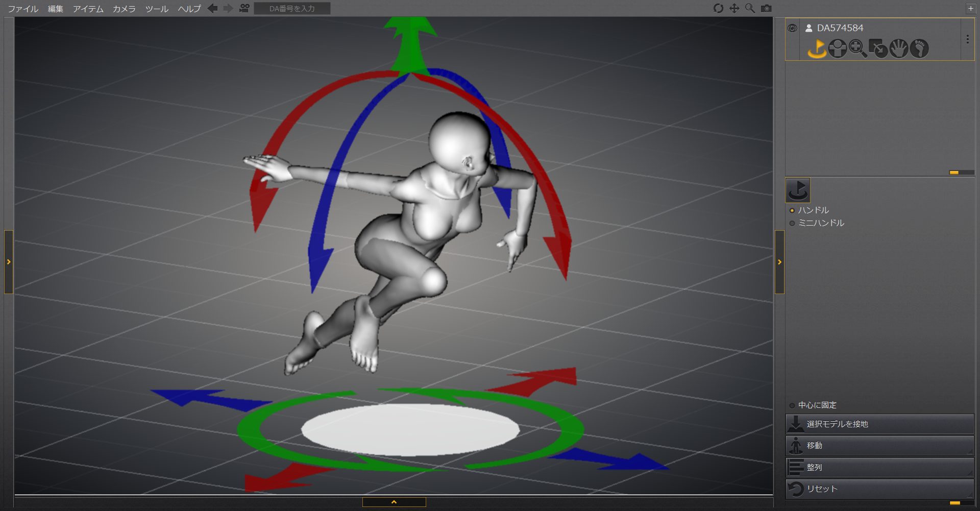
Task: Click the pan camera cross-arrows icon
Action: click(734, 8)
